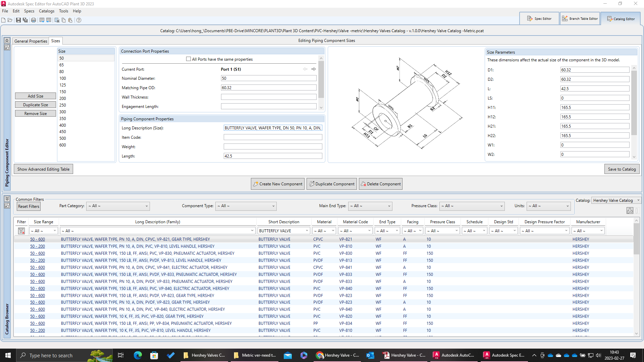
Task: Check All Ports have the same properties
Action: tap(189, 59)
